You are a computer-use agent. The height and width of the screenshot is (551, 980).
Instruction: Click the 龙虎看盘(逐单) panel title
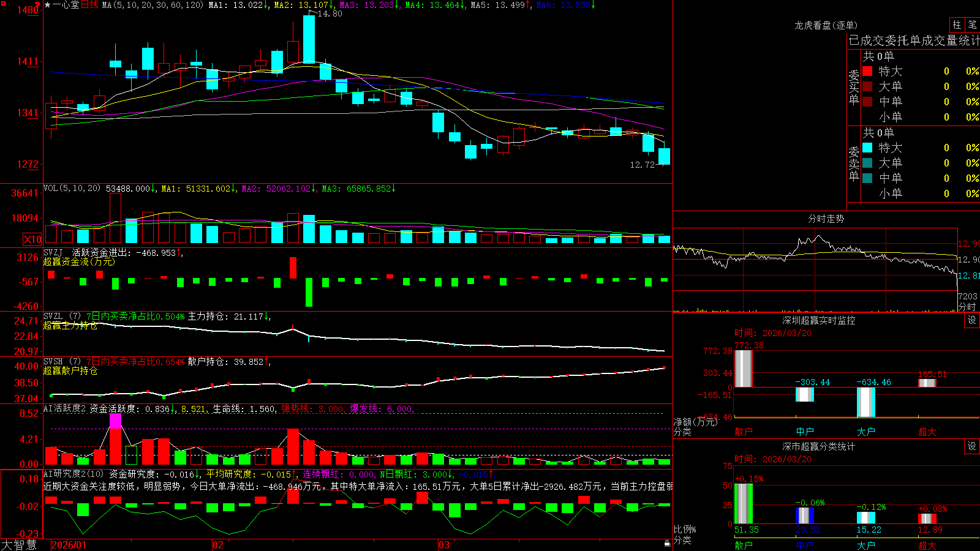[826, 25]
